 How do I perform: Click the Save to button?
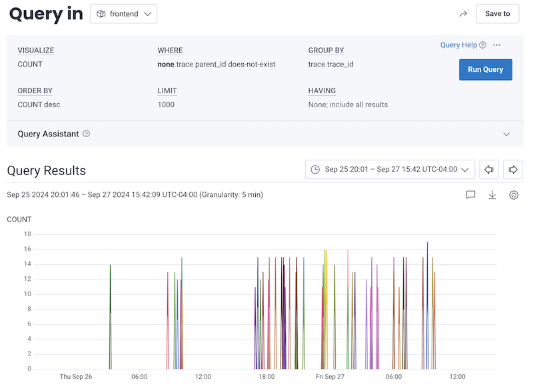pos(497,13)
